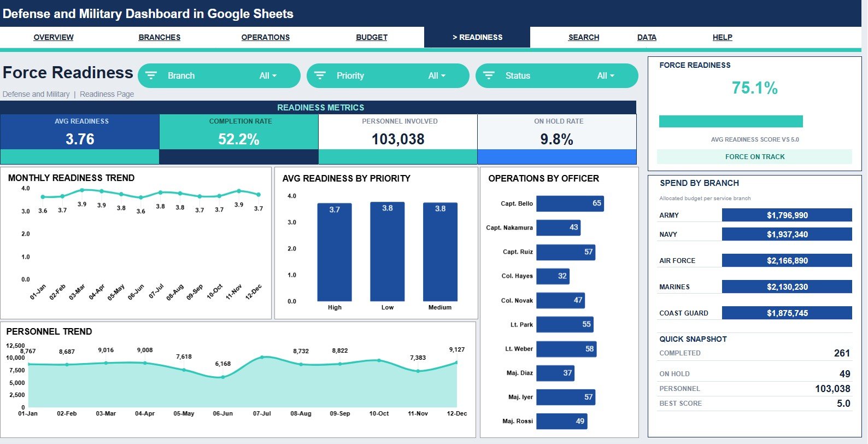Click Lt. Weber's bar showing 58

(566, 349)
